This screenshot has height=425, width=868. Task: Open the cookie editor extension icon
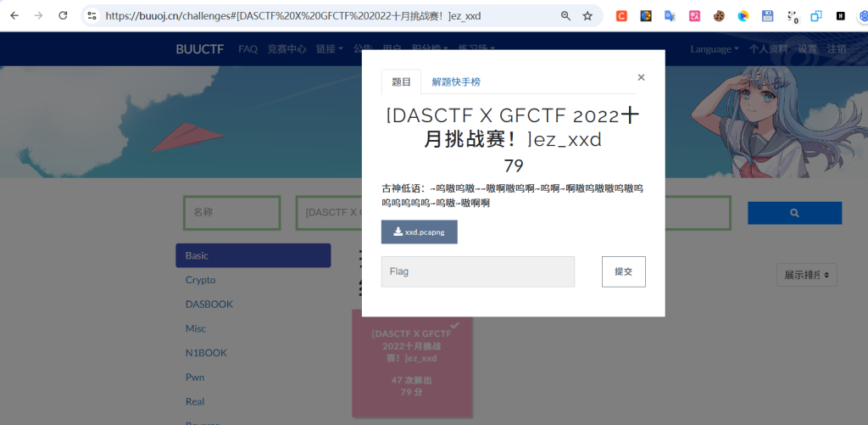click(719, 15)
